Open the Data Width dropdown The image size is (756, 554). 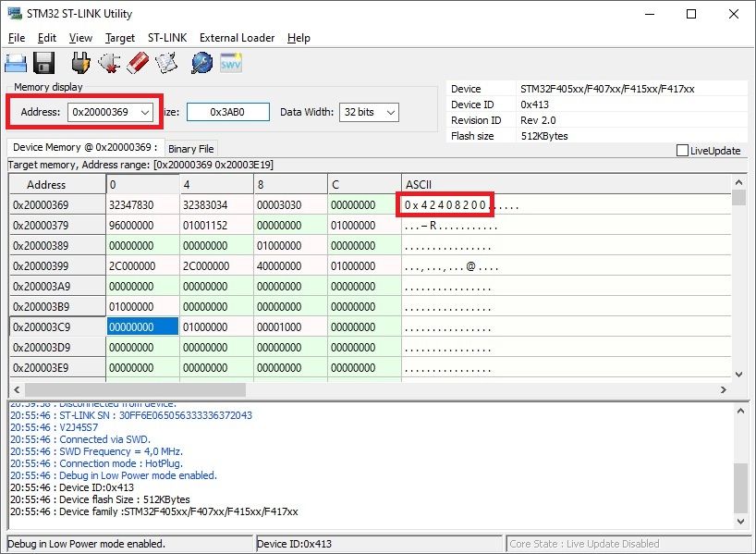pyautogui.click(x=391, y=112)
